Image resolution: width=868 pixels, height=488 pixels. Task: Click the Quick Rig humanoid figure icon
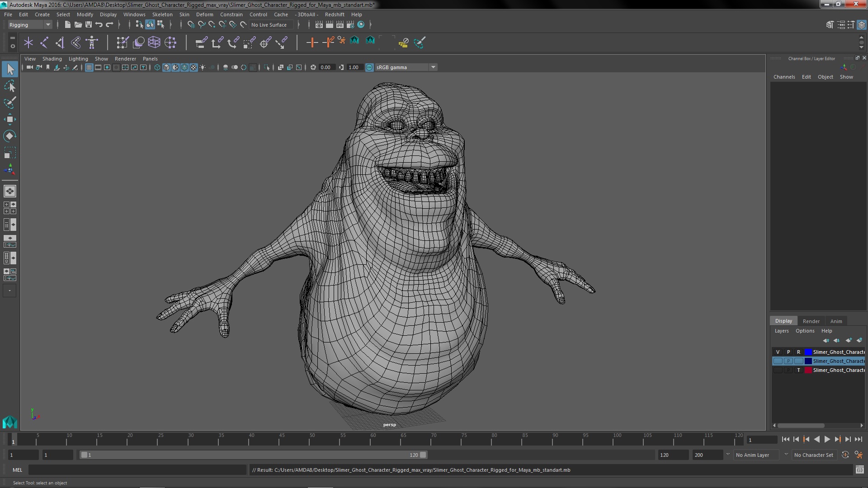tap(92, 42)
